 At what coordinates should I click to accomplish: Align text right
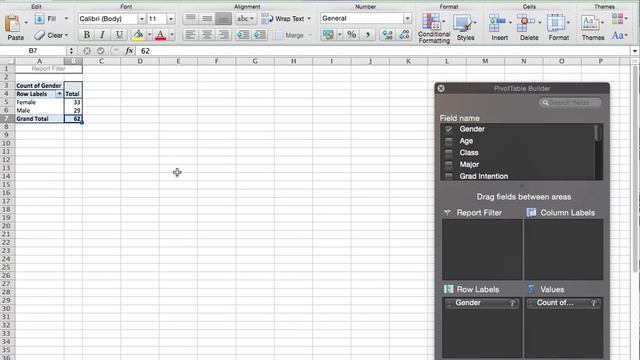(x=223, y=35)
